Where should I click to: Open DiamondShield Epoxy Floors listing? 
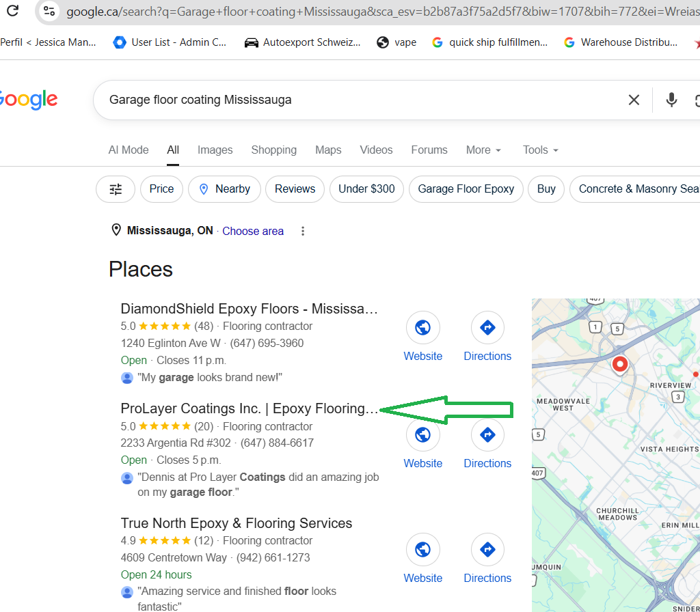[x=249, y=309]
